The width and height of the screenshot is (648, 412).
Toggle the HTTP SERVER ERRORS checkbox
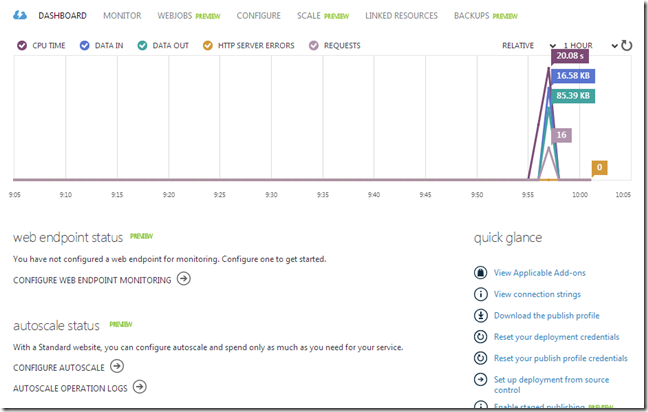[207, 45]
